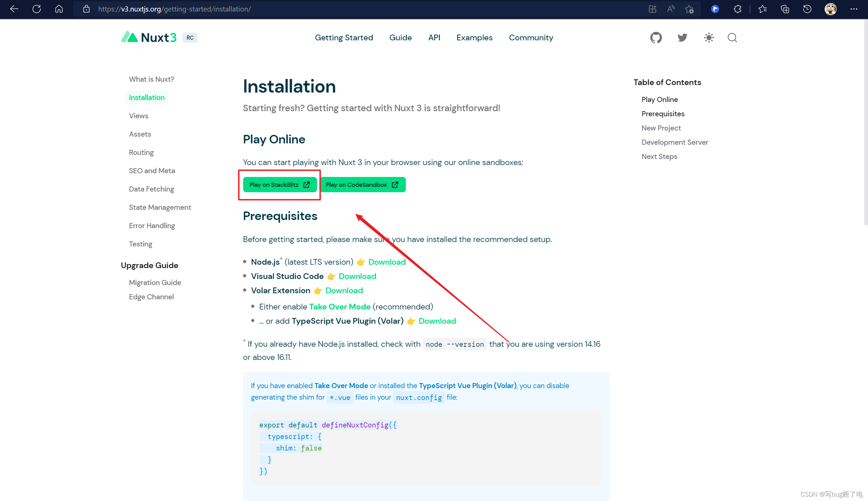Click the Prerequisites section heading
868x501 pixels.
280,216
